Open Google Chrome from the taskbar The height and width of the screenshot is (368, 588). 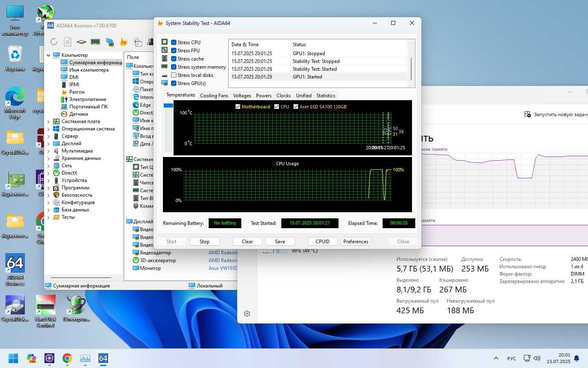[x=67, y=359]
